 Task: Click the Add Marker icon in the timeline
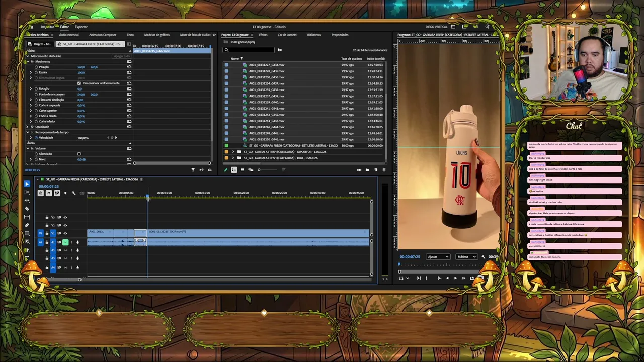tap(65, 193)
